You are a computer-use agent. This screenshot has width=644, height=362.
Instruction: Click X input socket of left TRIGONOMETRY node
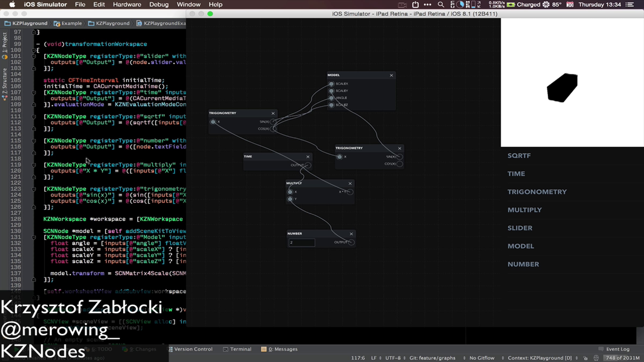click(x=213, y=122)
